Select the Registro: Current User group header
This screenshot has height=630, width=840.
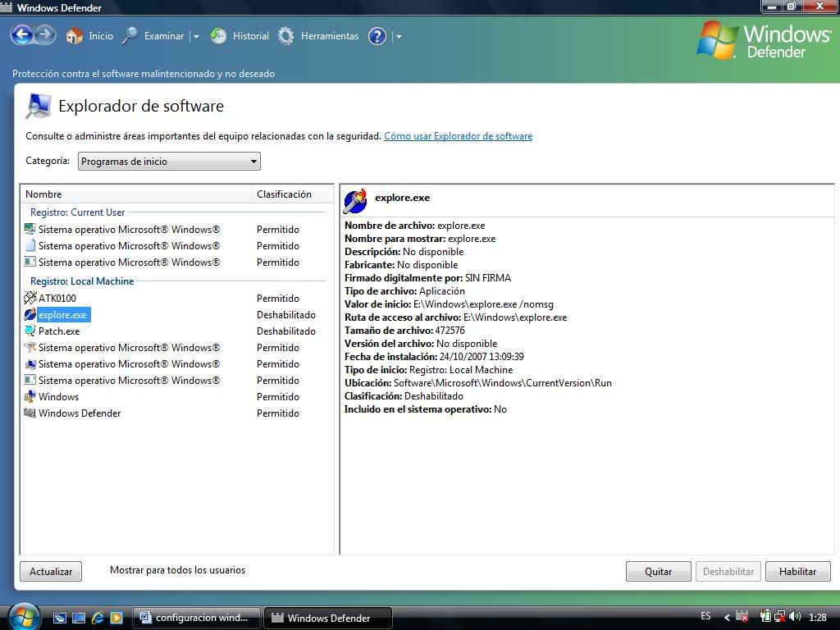[78, 212]
